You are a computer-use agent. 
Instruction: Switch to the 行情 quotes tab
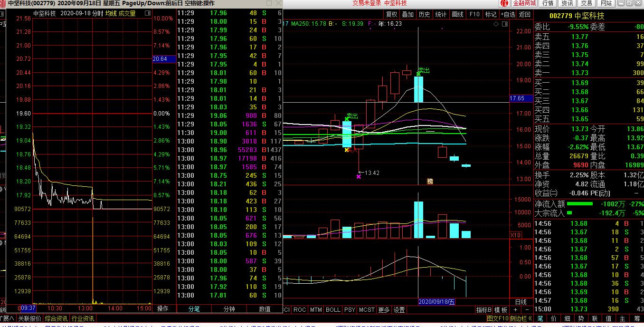548,3
